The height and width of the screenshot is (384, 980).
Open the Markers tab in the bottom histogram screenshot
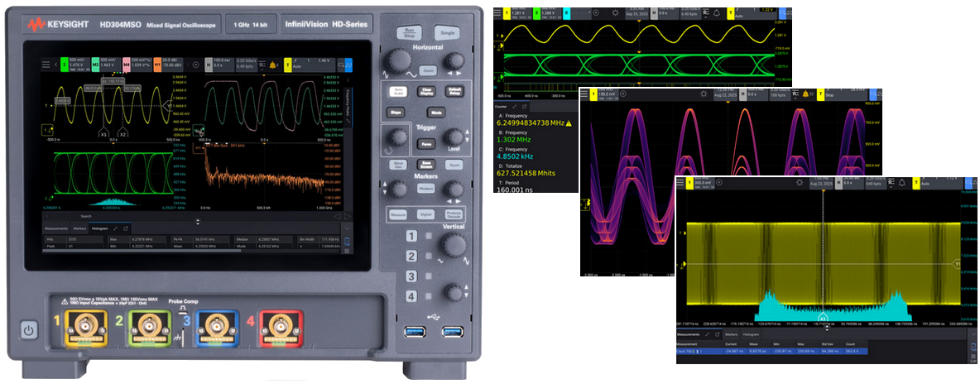pos(731,334)
